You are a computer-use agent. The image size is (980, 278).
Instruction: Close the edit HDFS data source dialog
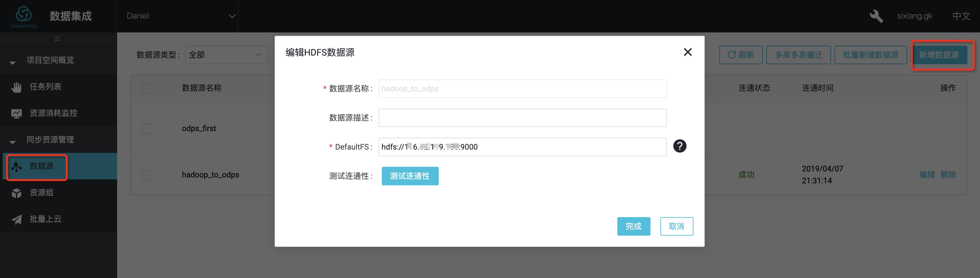[688, 52]
